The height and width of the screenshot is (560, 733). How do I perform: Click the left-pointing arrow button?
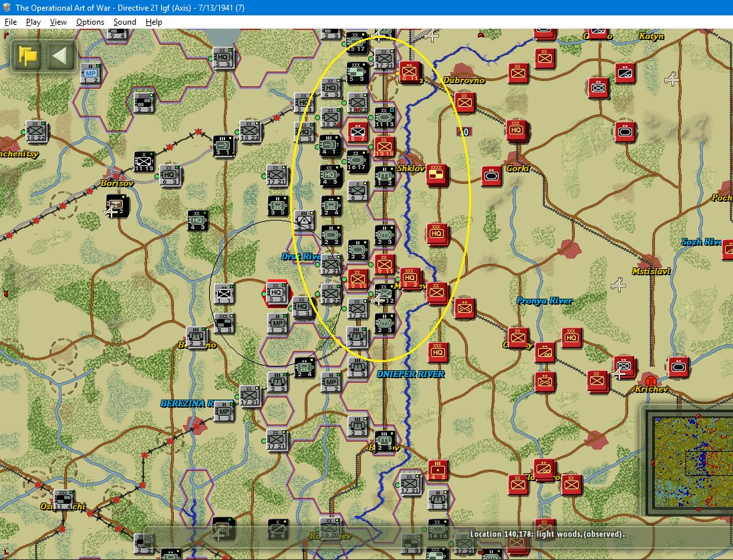[61, 56]
